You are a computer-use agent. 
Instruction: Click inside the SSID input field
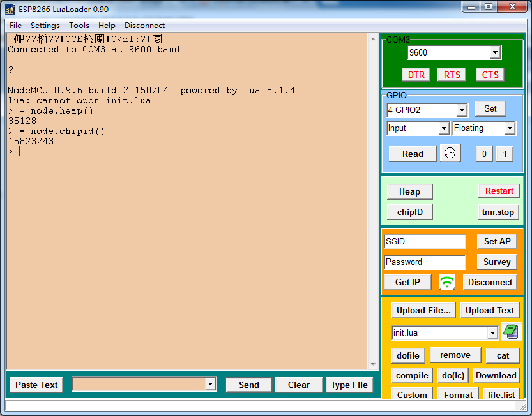[x=425, y=242]
